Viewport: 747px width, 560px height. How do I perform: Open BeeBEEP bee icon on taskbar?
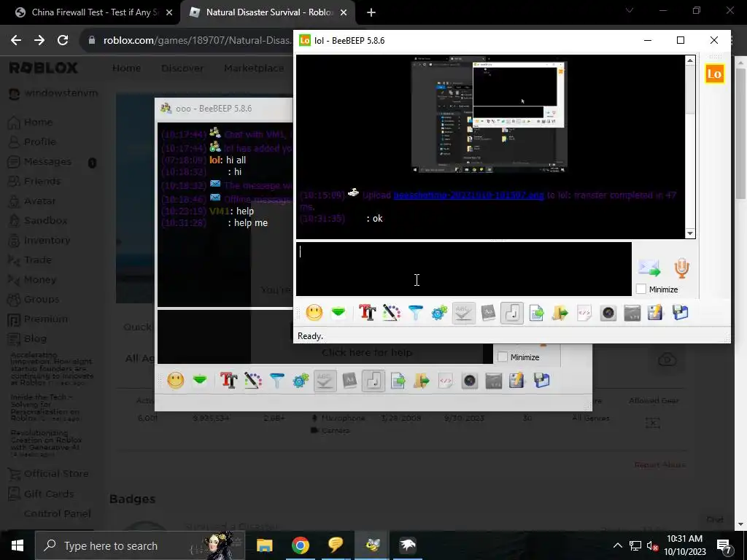click(x=372, y=545)
